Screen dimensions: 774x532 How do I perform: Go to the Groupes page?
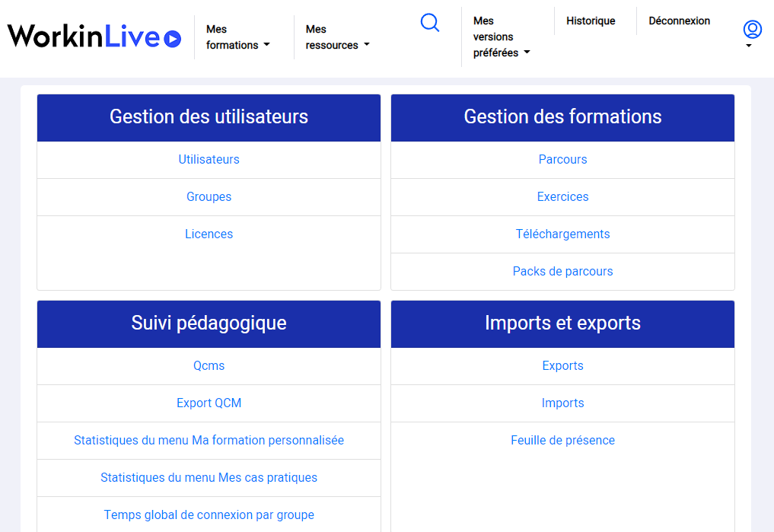pyautogui.click(x=209, y=197)
